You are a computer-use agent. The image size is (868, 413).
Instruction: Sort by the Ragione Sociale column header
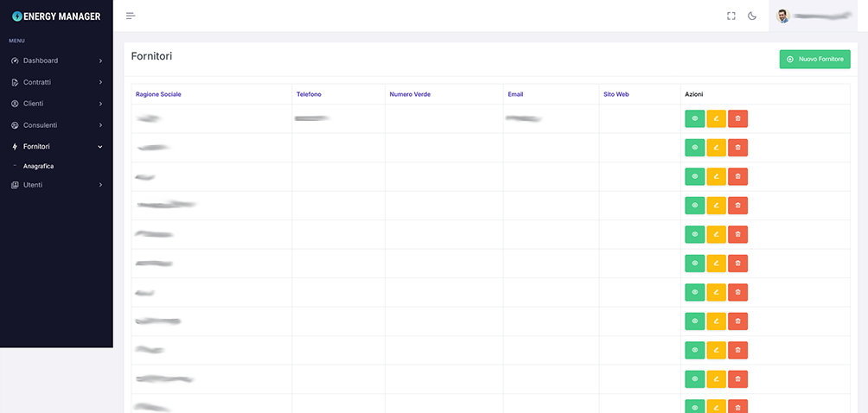tap(158, 94)
